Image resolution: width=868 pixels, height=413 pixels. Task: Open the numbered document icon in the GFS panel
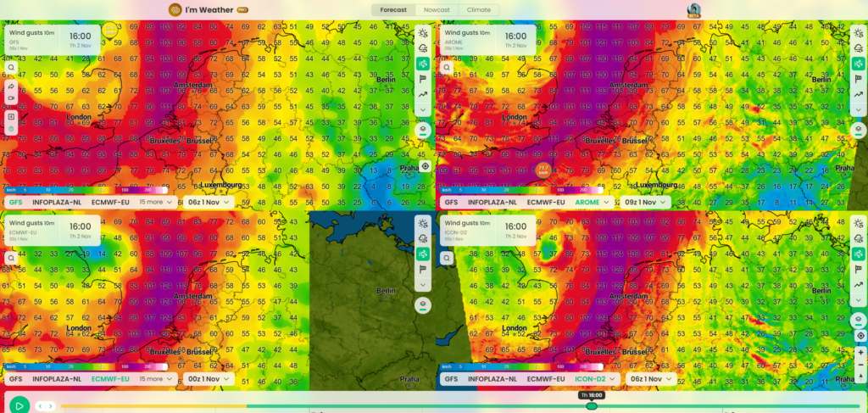[11, 116]
